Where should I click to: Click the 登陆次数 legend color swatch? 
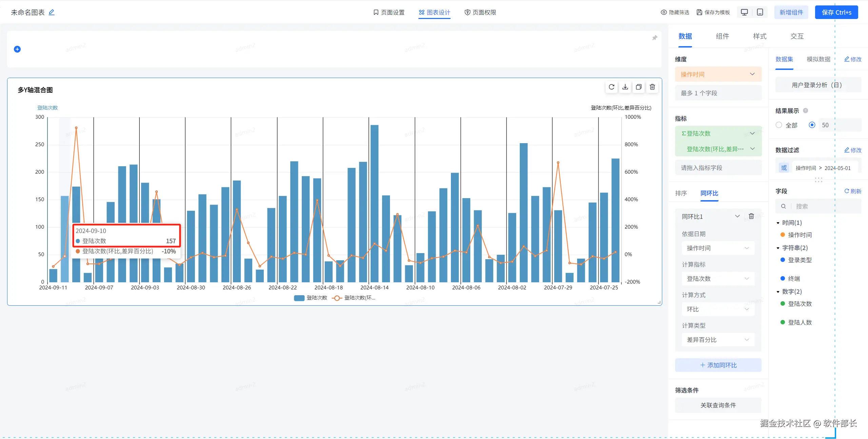pyautogui.click(x=299, y=298)
